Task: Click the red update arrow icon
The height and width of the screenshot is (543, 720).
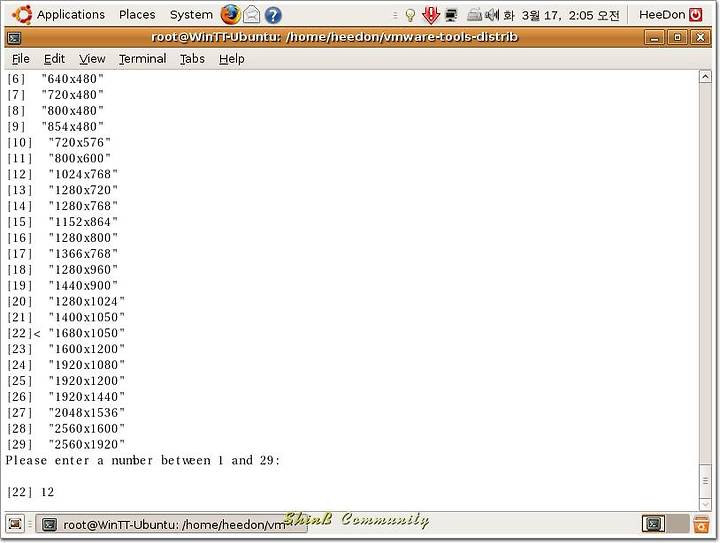Action: pyautogui.click(x=430, y=15)
